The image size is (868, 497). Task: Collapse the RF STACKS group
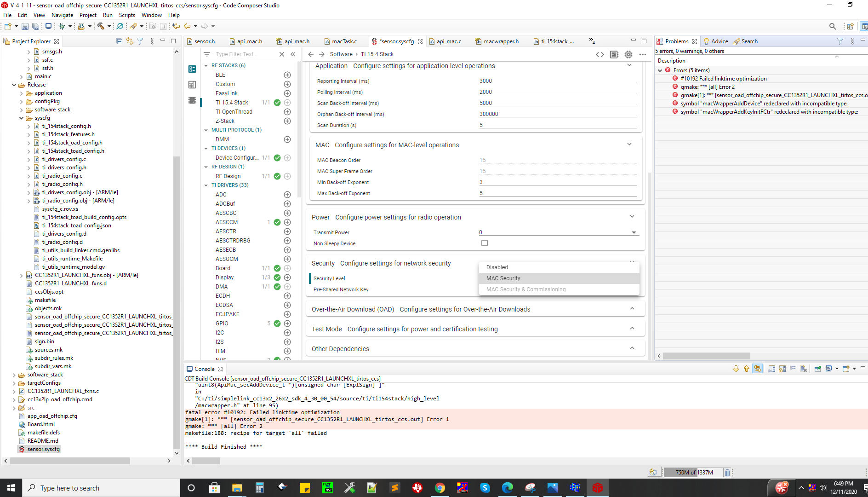click(x=206, y=66)
